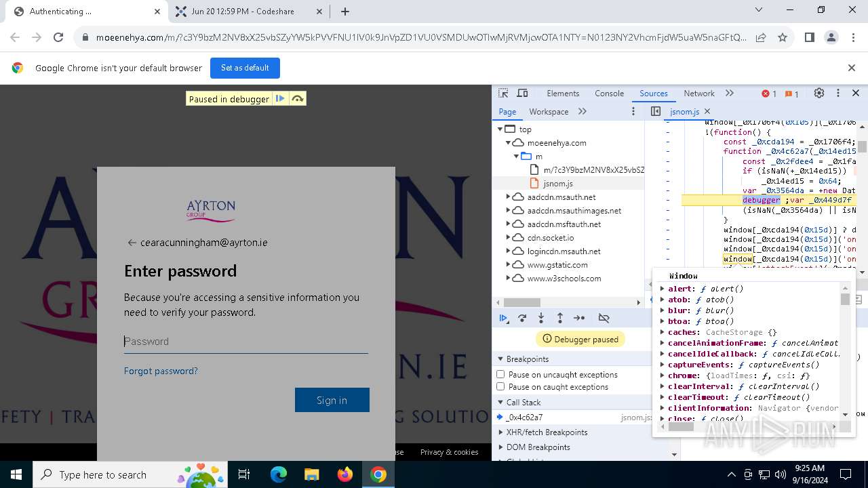Open Microsoft Edge from the taskbar
The height and width of the screenshot is (488, 868).
[279, 474]
